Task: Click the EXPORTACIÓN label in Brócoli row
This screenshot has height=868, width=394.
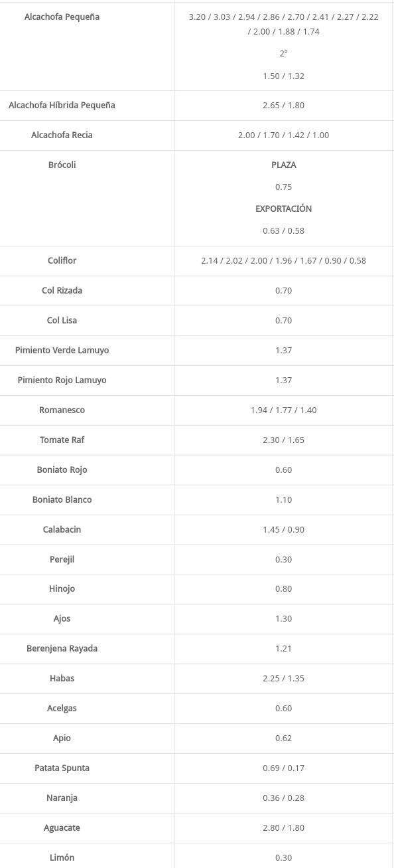Action: 283,209
